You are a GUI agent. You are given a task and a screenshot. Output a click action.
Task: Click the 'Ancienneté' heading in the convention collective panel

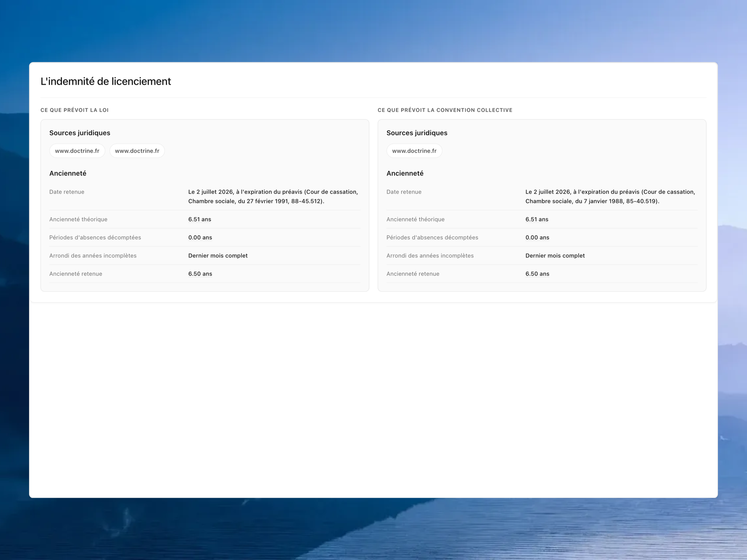[405, 173]
